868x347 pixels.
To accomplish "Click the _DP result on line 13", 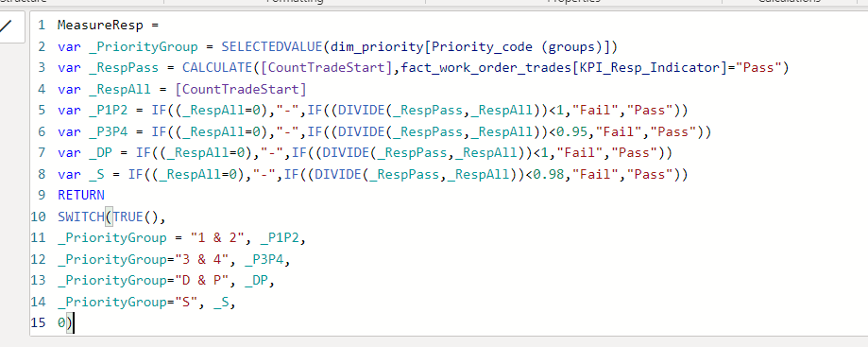I will coord(256,281).
